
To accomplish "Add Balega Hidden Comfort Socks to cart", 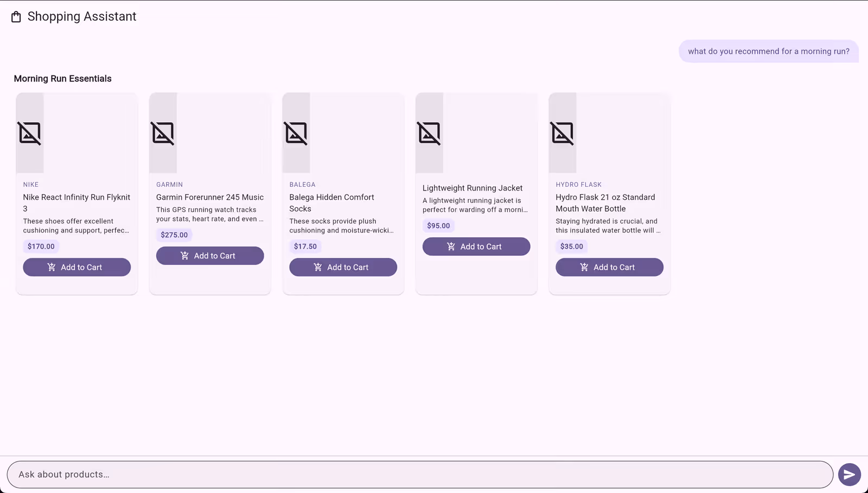I will tap(343, 267).
